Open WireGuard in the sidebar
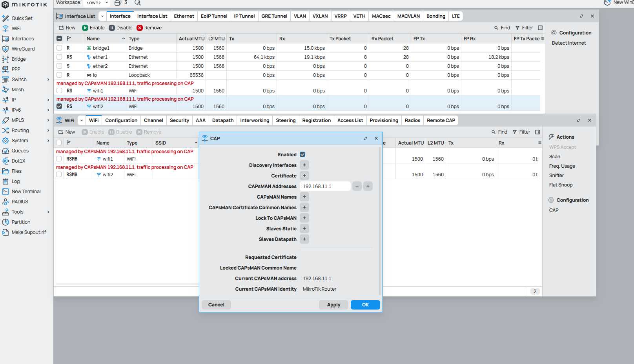 coord(23,49)
